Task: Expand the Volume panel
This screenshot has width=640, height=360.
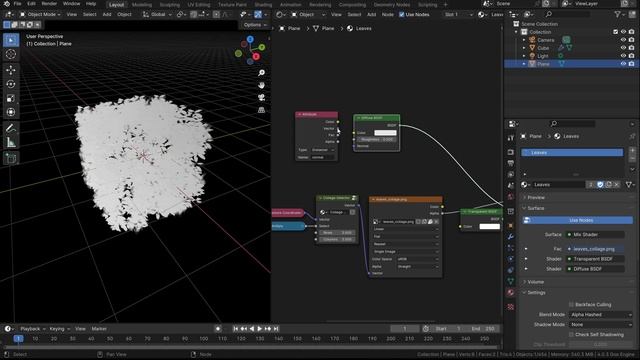Action: point(535,282)
